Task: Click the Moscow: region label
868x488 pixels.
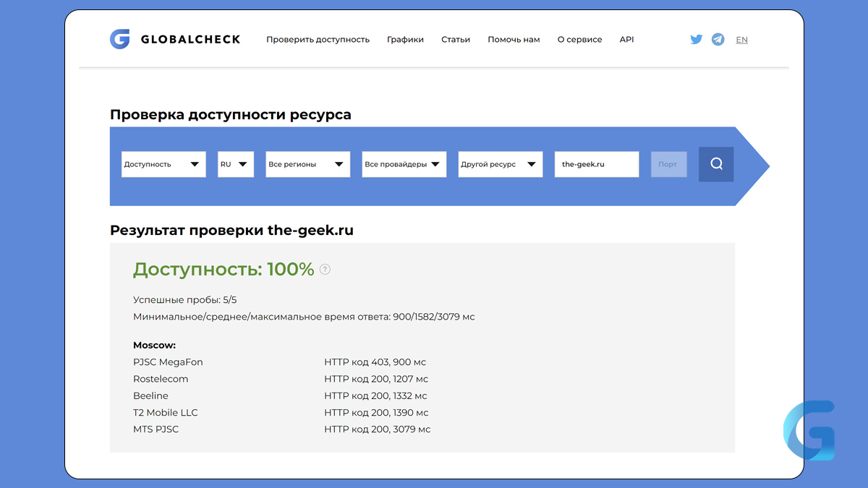Action: click(155, 346)
